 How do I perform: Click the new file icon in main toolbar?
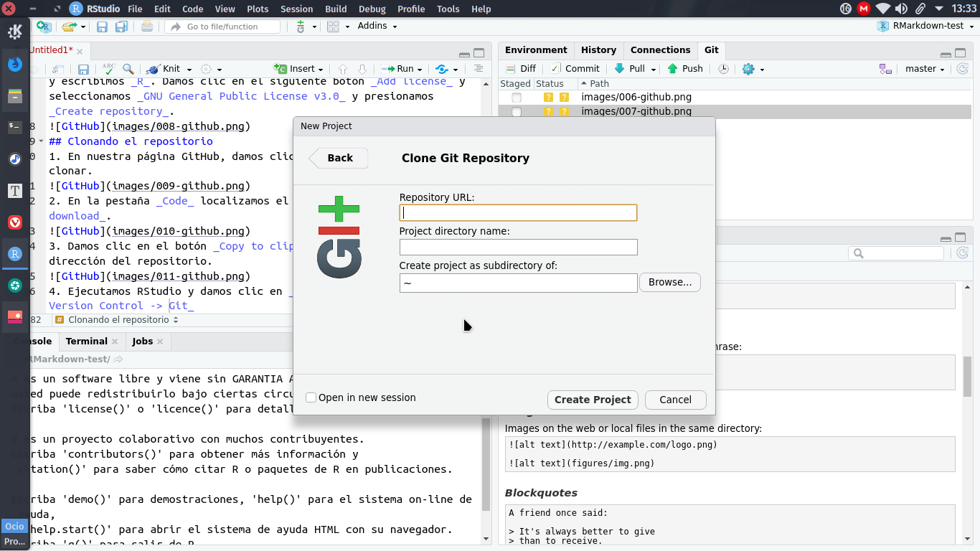[x=43, y=27]
